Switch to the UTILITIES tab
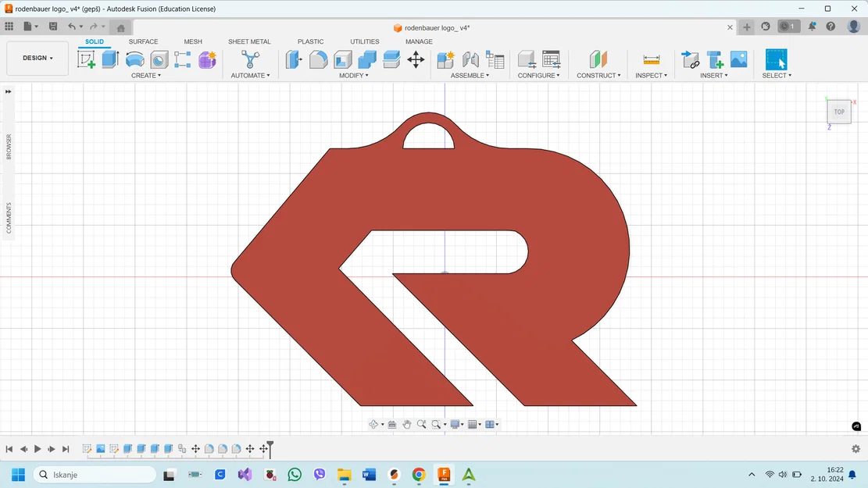 [365, 41]
